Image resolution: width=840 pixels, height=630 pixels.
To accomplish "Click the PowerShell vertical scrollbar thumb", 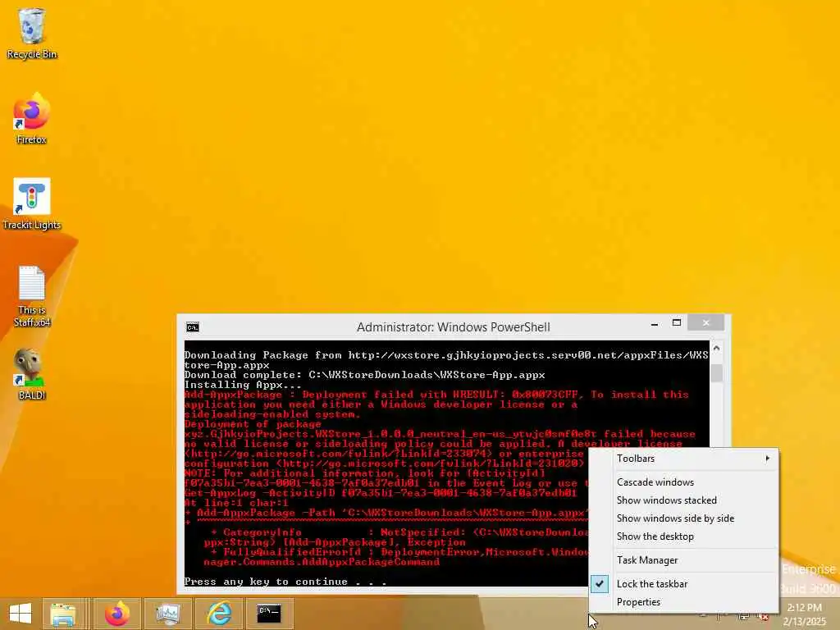I will click(716, 373).
